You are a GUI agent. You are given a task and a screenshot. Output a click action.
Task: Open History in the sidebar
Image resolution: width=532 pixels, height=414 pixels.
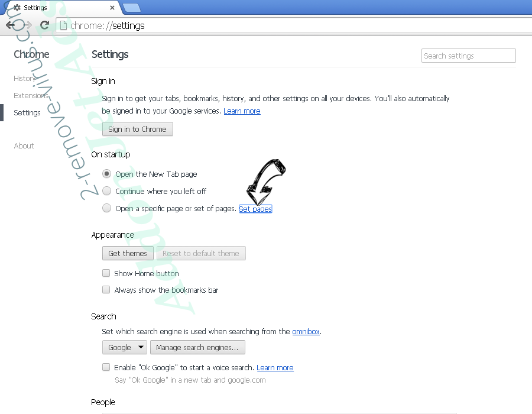25,79
